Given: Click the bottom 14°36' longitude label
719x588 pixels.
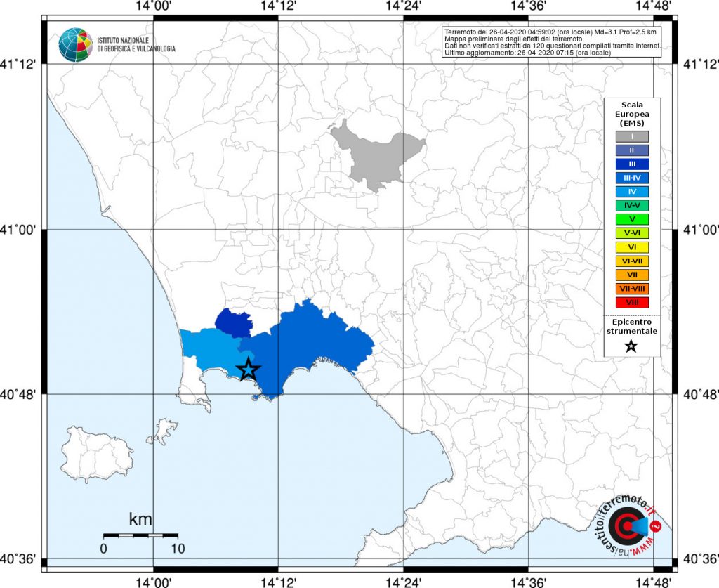Looking at the screenshot, I should click(529, 582).
